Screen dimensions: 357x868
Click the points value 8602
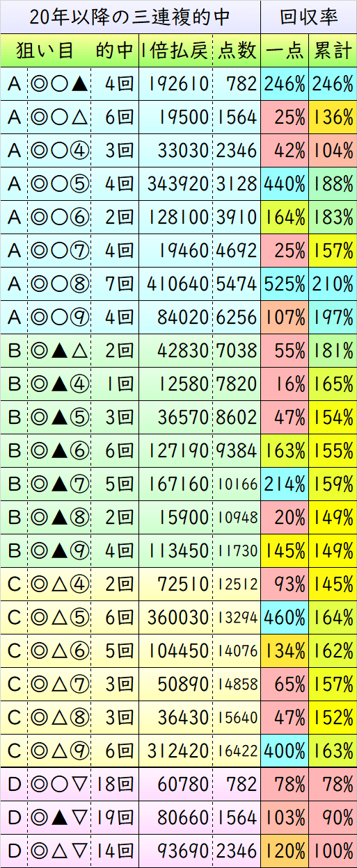[237, 418]
